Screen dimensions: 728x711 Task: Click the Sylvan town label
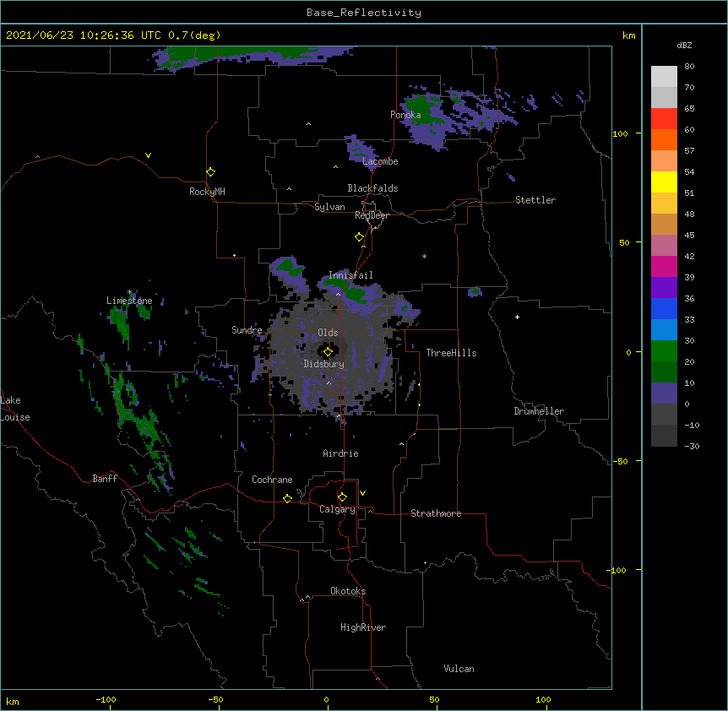click(x=329, y=207)
